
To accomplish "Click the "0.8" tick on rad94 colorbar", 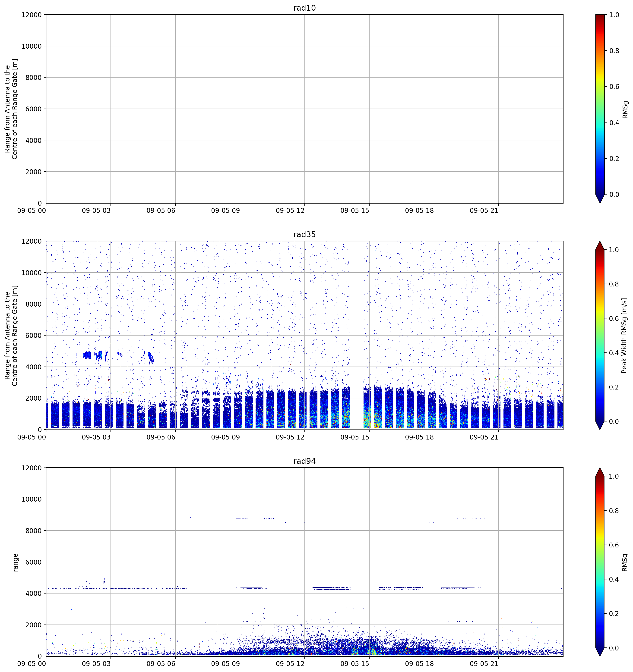I will [x=614, y=511].
